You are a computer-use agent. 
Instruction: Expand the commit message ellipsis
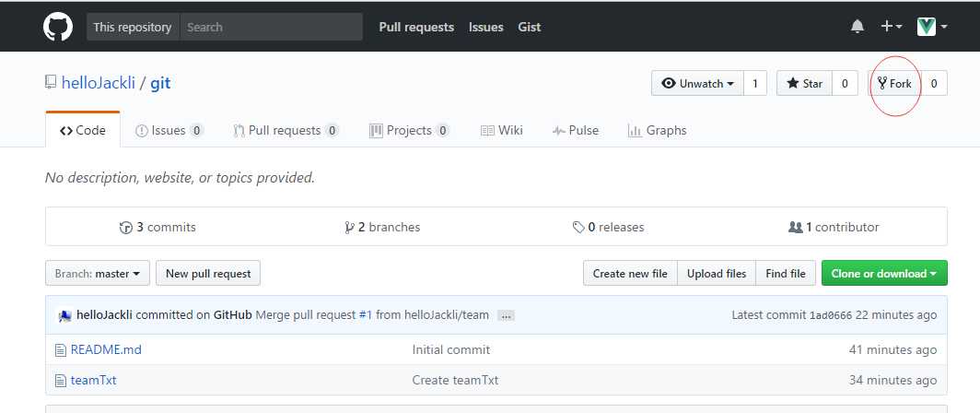[506, 315]
